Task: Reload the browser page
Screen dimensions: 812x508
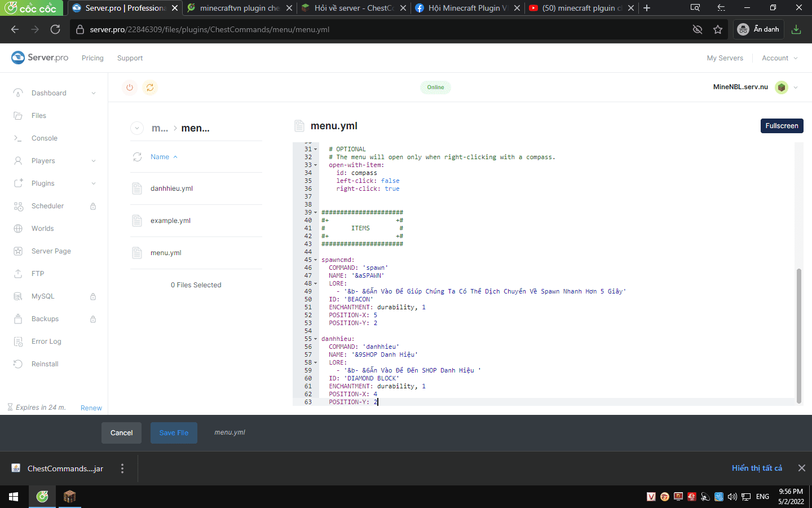Action: [55, 29]
